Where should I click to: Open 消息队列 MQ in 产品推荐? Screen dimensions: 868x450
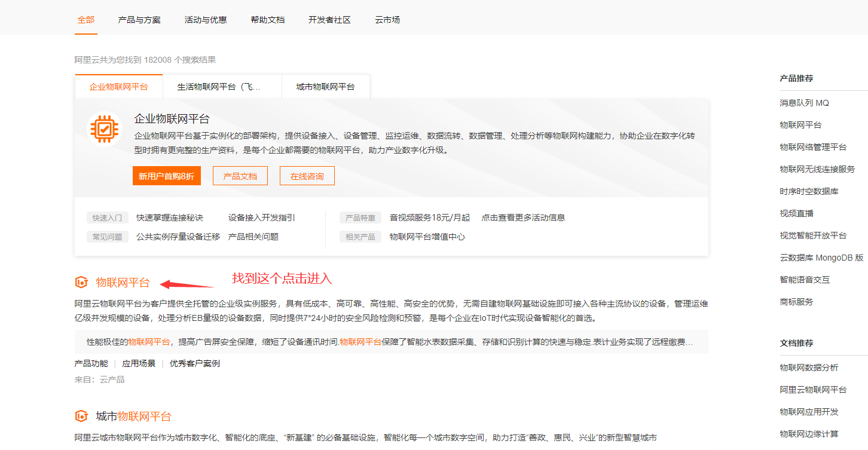pyautogui.click(x=805, y=103)
